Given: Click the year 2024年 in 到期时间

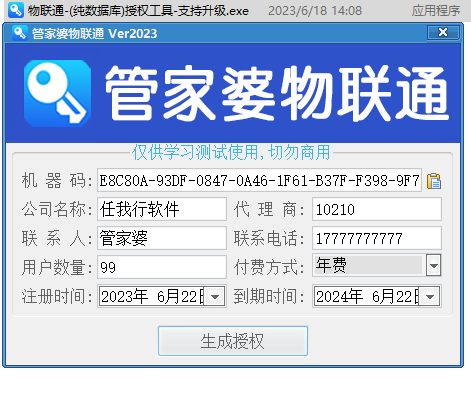Looking at the screenshot, I should tap(339, 296).
